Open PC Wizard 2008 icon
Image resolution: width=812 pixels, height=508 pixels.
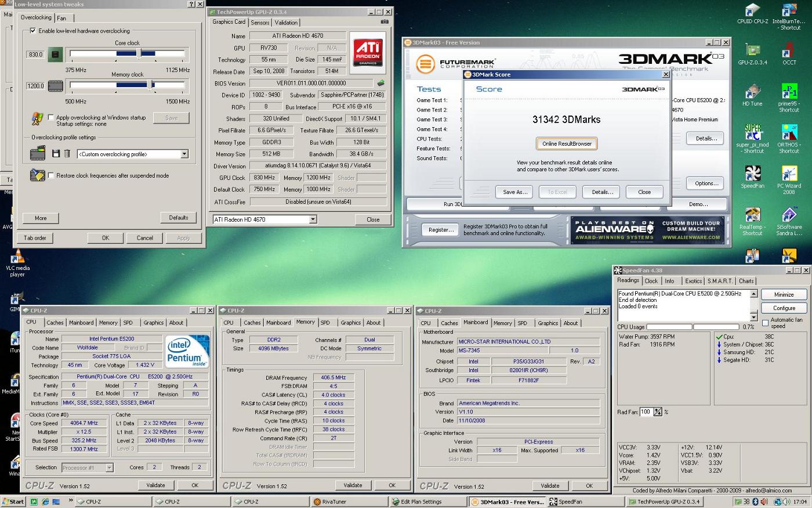click(x=789, y=181)
